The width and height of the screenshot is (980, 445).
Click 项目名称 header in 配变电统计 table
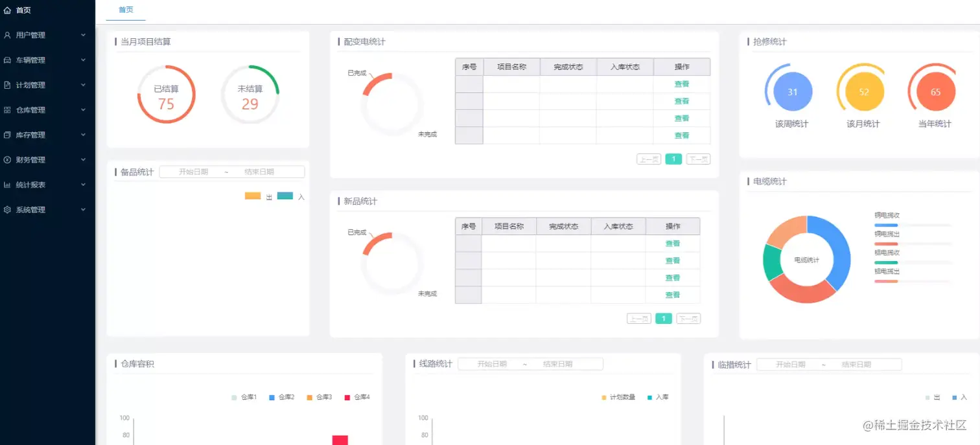click(511, 67)
